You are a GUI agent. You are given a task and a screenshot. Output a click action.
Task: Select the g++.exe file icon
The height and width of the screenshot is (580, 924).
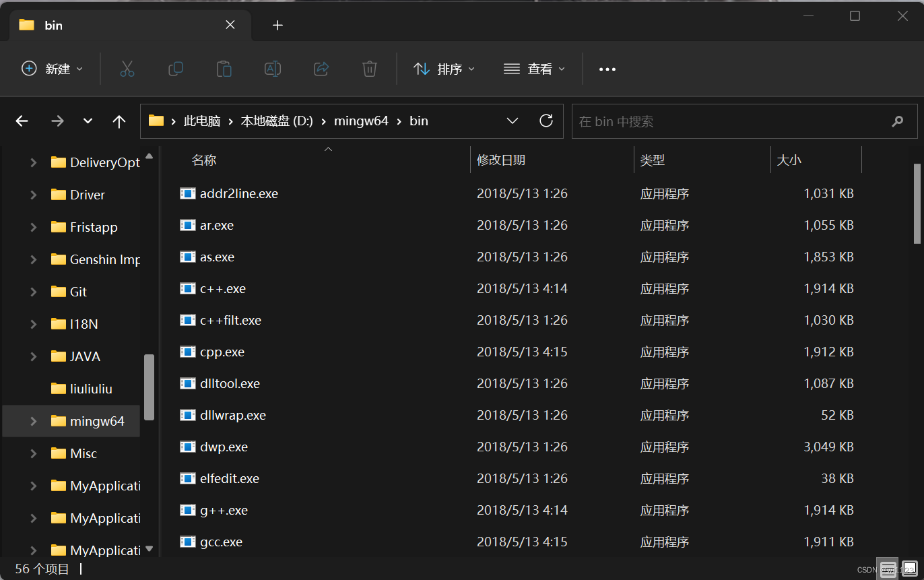pos(188,510)
